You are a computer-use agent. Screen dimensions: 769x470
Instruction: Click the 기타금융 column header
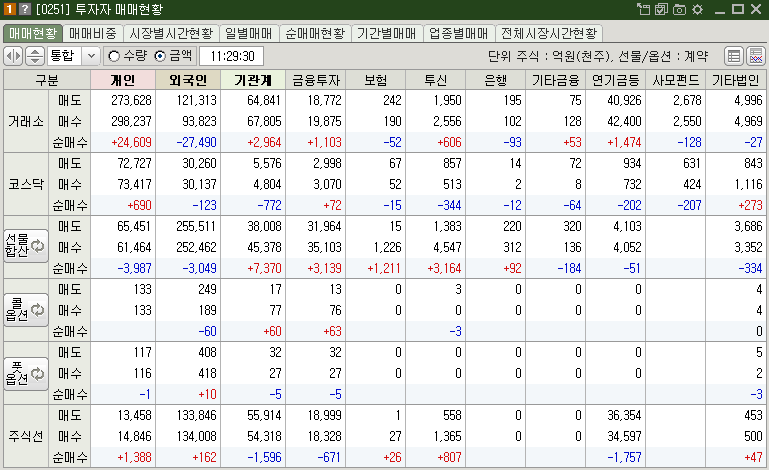pyautogui.click(x=556, y=80)
